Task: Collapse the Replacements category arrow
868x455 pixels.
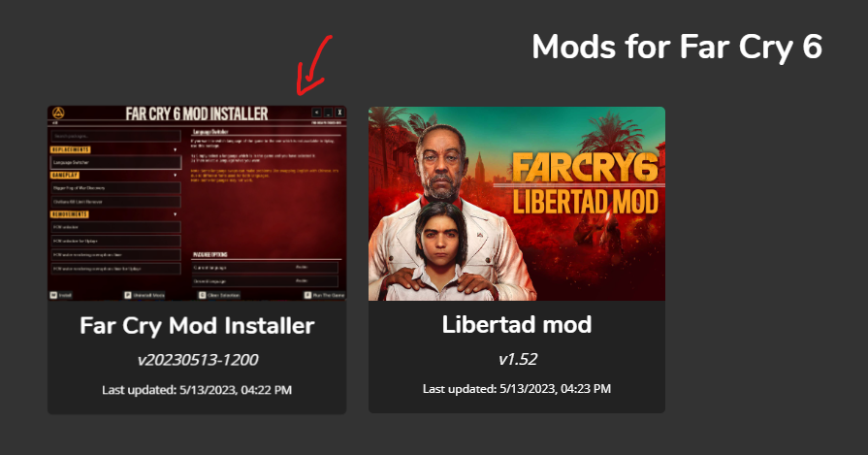Action: point(176,150)
